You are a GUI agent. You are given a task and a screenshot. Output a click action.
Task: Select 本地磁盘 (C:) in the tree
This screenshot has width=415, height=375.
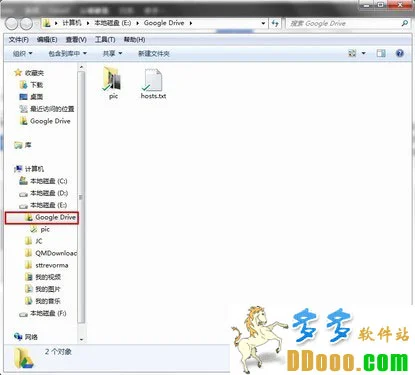pos(49,181)
